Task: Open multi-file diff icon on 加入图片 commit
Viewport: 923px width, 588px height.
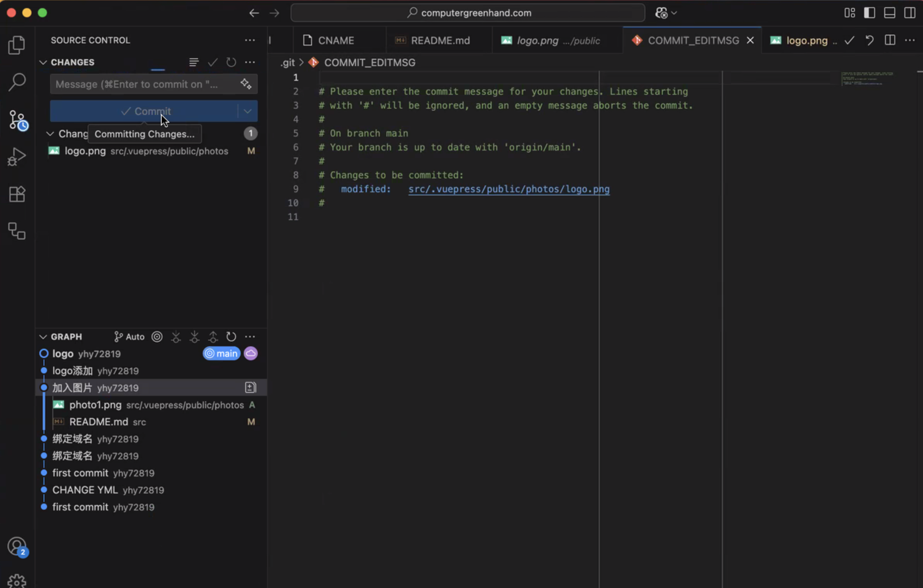Action: click(x=251, y=388)
